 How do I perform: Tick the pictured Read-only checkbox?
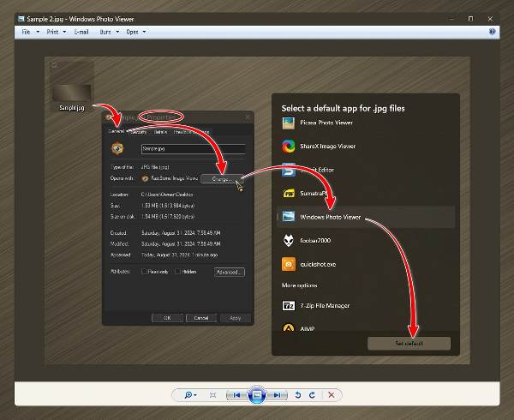pyautogui.click(x=144, y=272)
